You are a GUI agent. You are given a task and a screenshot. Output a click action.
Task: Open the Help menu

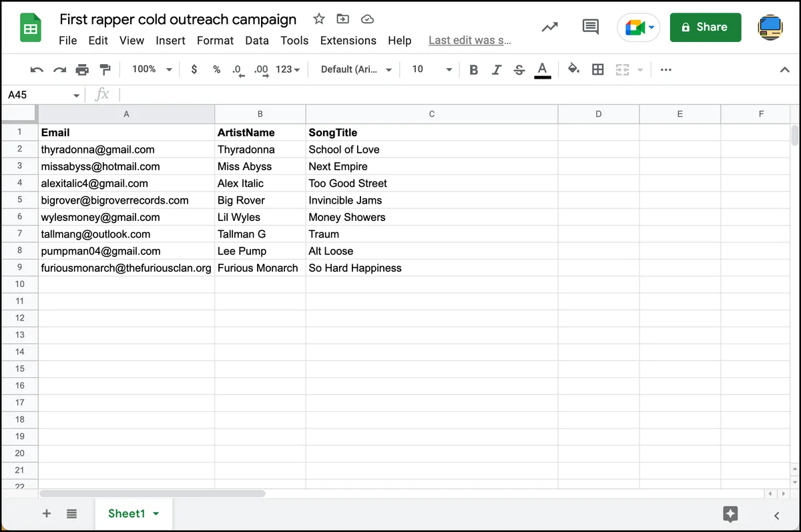point(400,41)
